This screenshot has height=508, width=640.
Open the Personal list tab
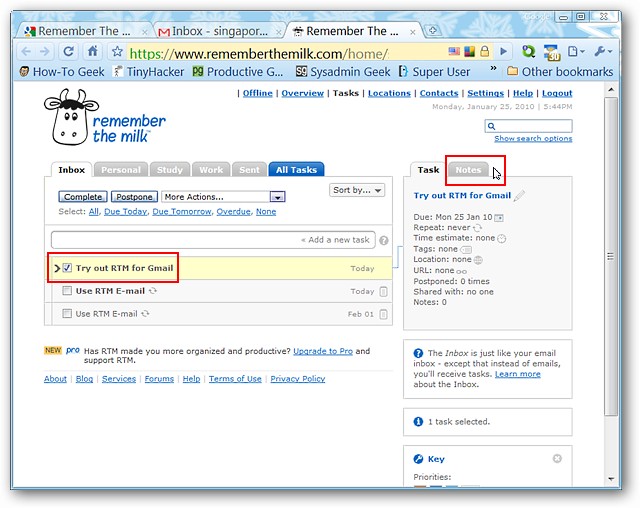[x=121, y=170]
